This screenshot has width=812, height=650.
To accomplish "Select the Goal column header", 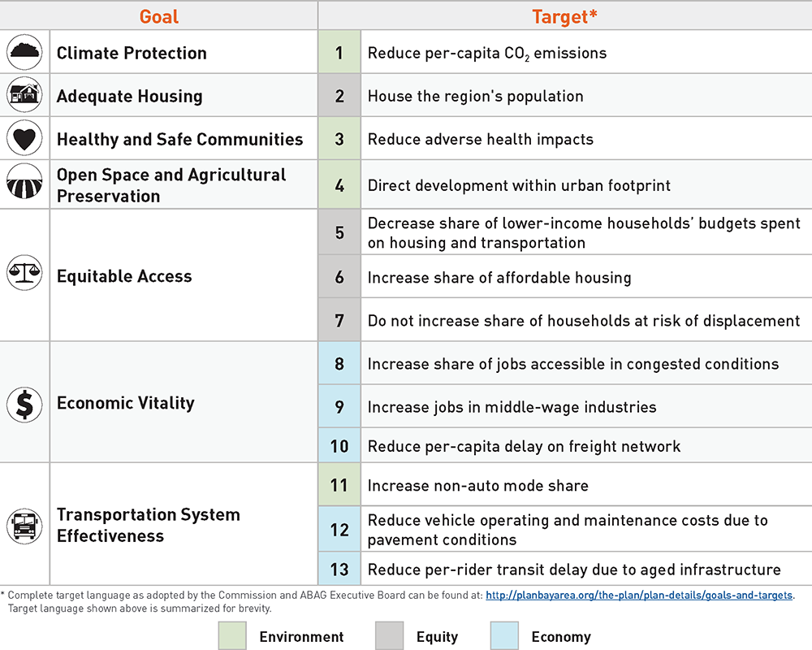I will click(x=159, y=16).
